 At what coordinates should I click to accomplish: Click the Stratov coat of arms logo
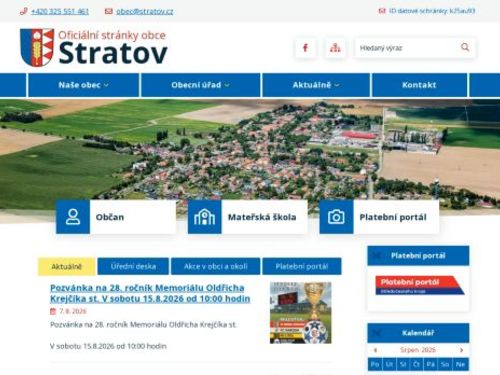point(37,47)
